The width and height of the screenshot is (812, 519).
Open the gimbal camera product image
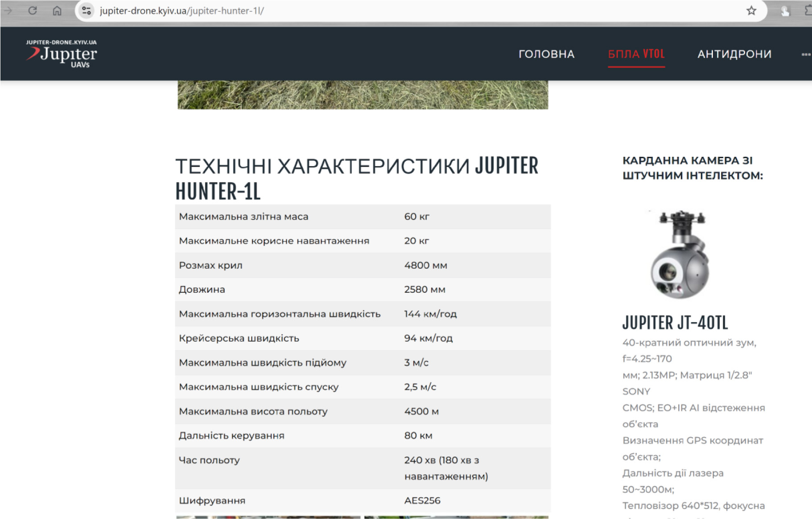point(680,255)
